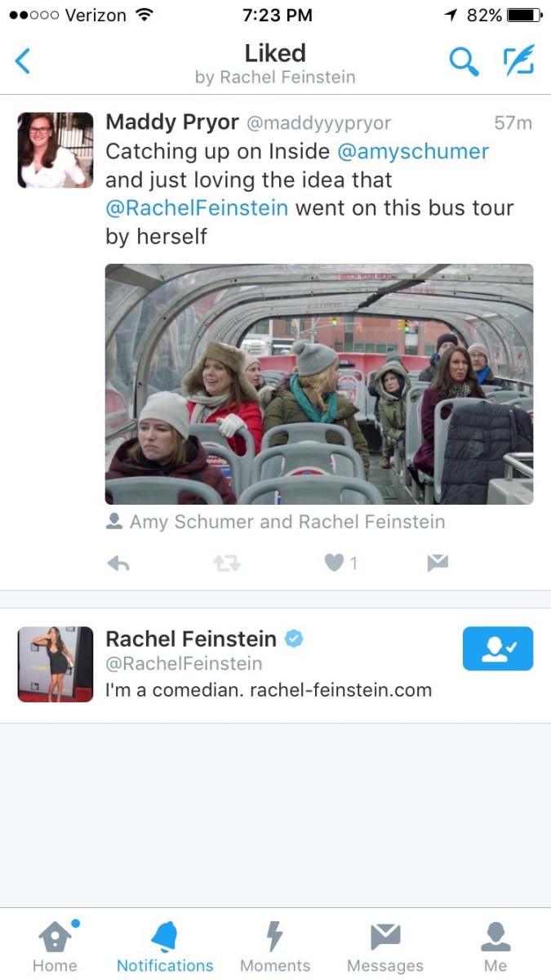Open the @amyschumer mention link
This screenshot has width=551, height=980.
[412, 151]
